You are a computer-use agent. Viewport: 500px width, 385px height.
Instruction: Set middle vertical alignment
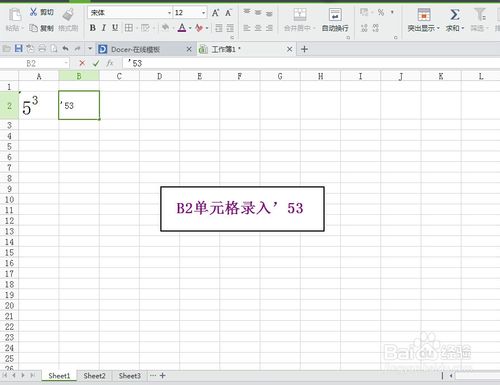tap(258, 13)
